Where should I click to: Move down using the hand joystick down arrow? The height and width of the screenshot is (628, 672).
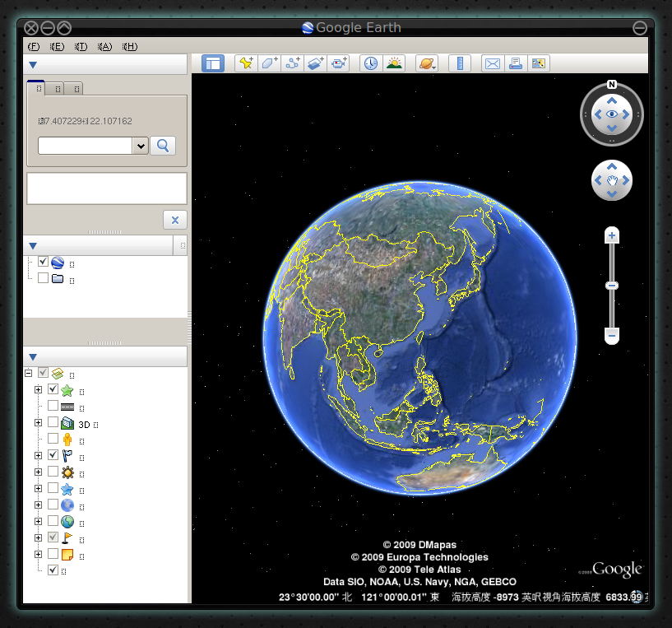[x=612, y=194]
